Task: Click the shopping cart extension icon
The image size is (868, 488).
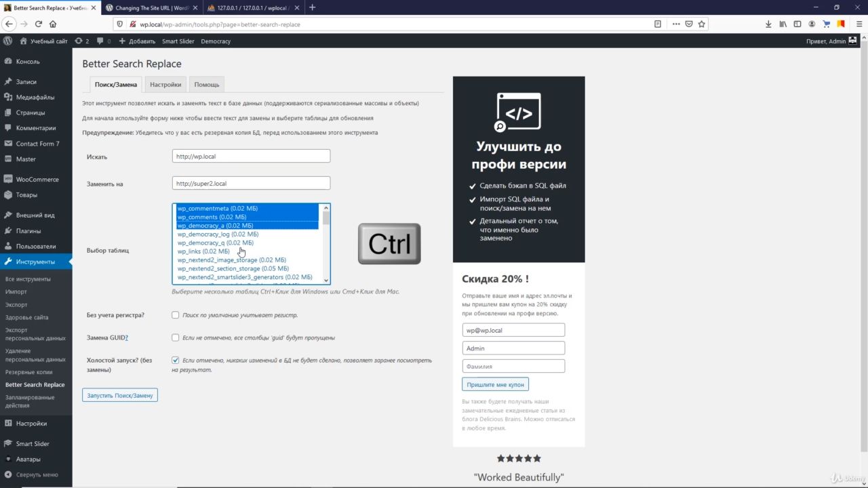Action: click(x=827, y=24)
